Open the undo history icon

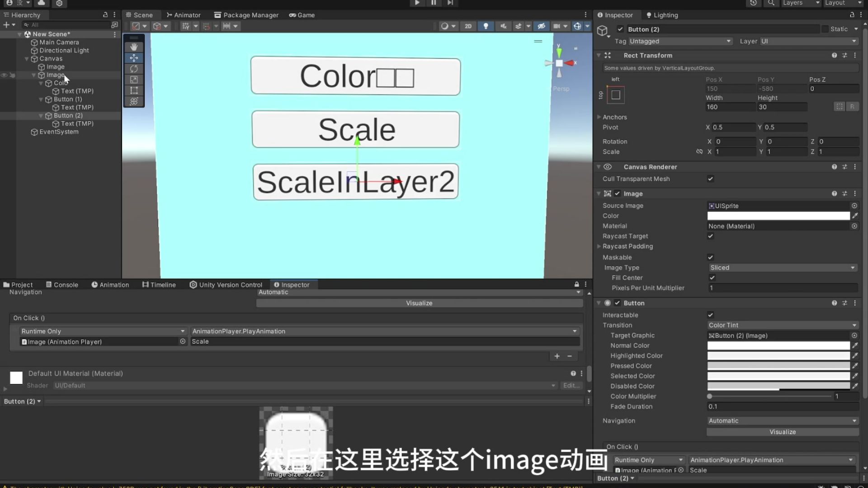(x=753, y=3)
